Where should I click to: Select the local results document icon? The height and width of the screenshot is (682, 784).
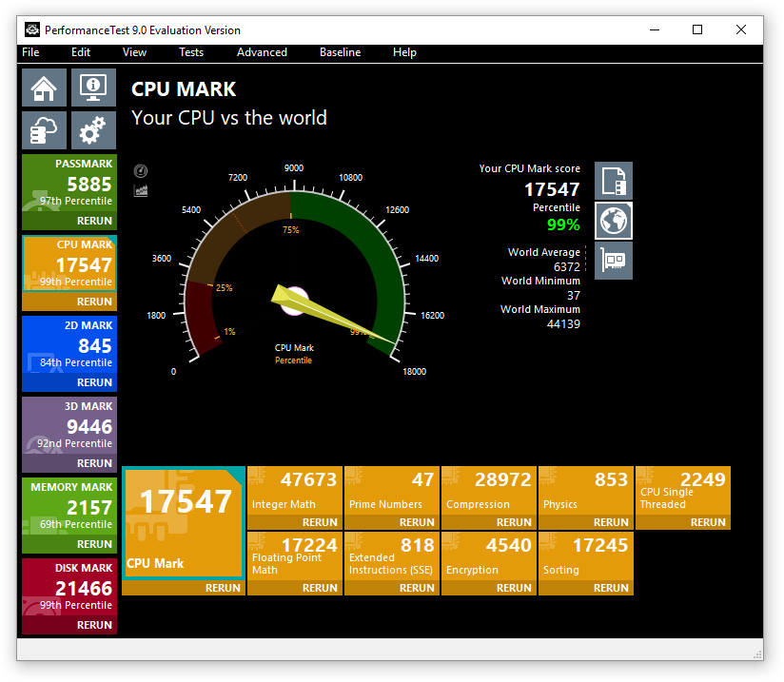coord(614,181)
